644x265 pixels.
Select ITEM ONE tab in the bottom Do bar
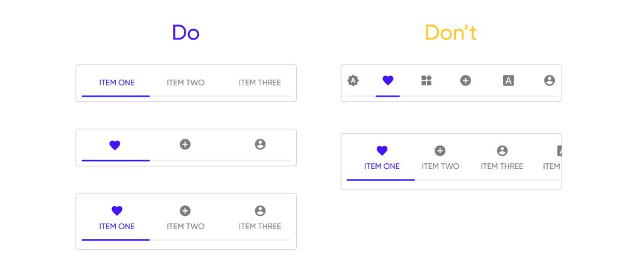click(117, 219)
